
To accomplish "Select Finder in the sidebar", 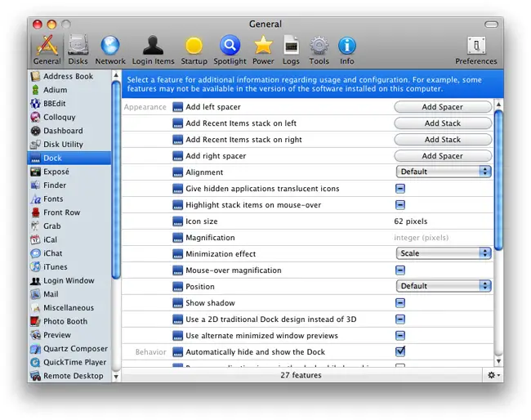I will tap(69, 185).
